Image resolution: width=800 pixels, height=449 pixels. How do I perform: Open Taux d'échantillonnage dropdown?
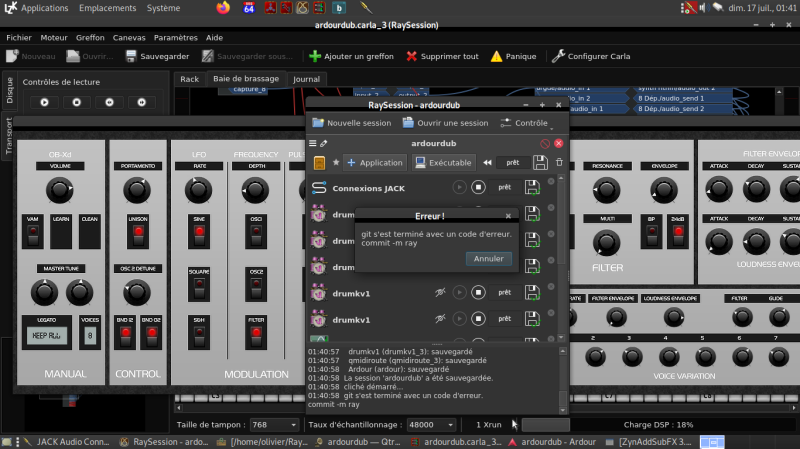(x=431, y=425)
